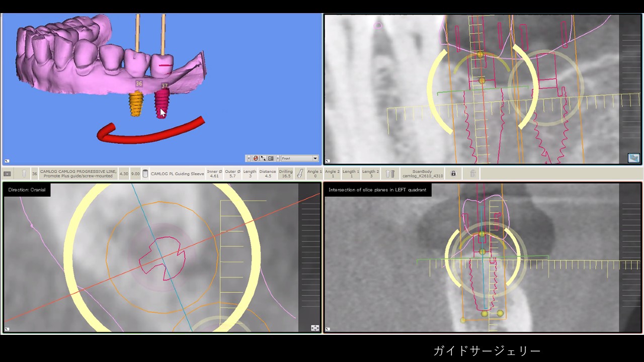Click the guiding sleeve cylinder icon
This screenshot has height=362, width=644.
[x=145, y=174]
